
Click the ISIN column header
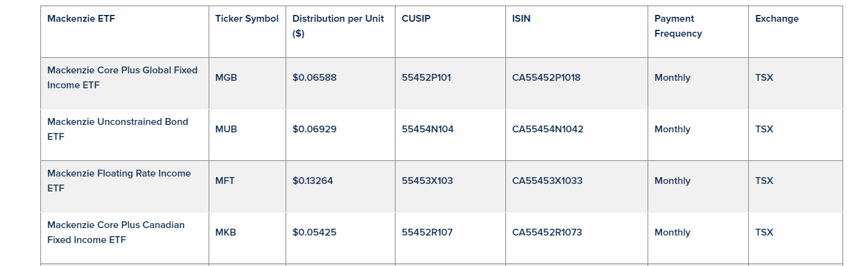[522, 19]
